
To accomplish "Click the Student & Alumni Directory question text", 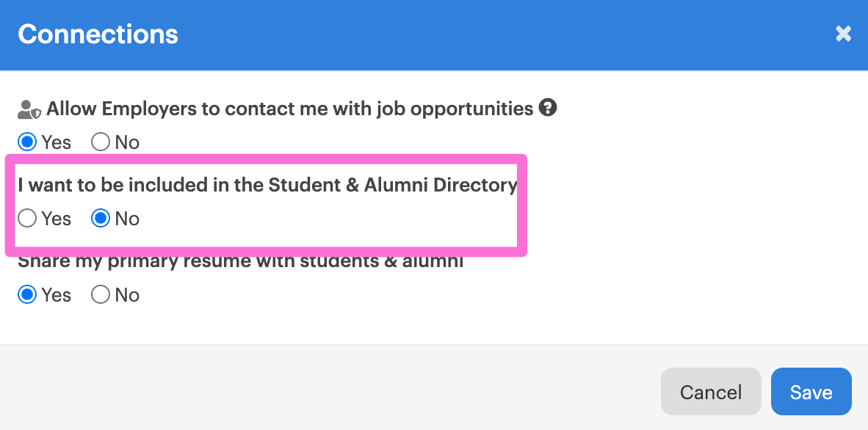I will pyautogui.click(x=267, y=186).
